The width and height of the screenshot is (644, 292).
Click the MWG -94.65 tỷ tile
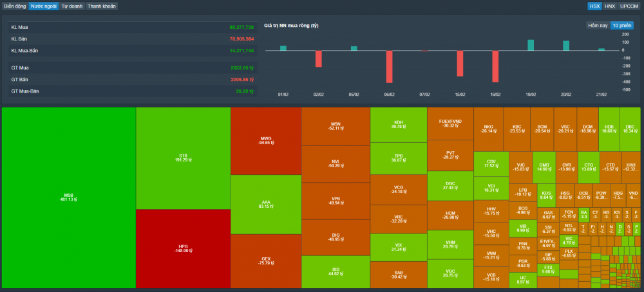tap(266, 141)
